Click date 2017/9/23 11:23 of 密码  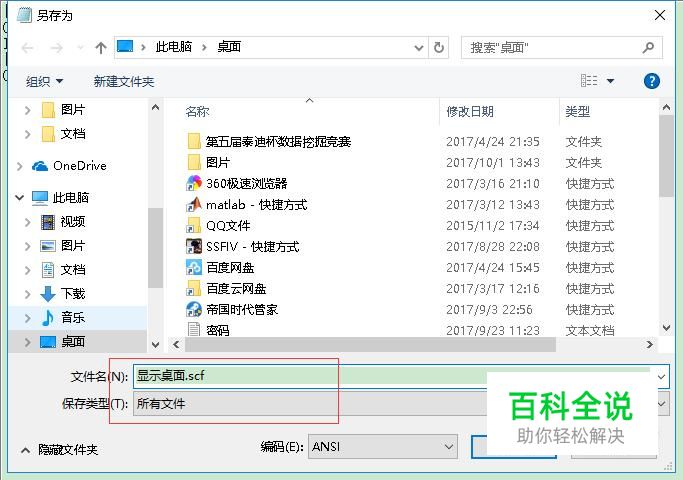pos(493,331)
